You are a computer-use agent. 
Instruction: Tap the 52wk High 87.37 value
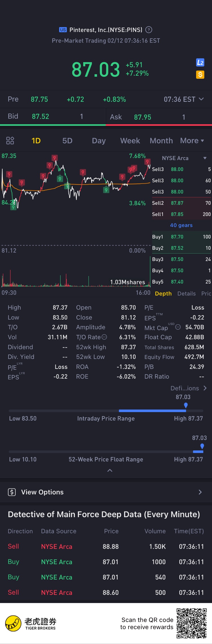pos(128,347)
